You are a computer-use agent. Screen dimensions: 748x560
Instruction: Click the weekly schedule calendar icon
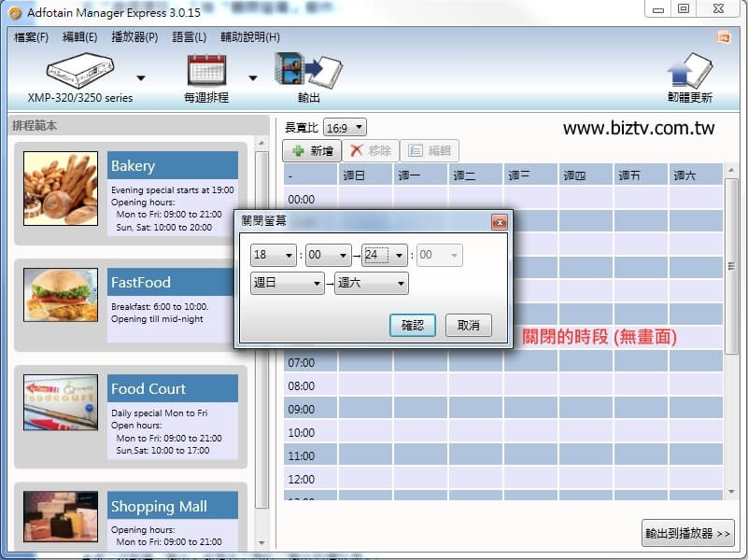206,71
